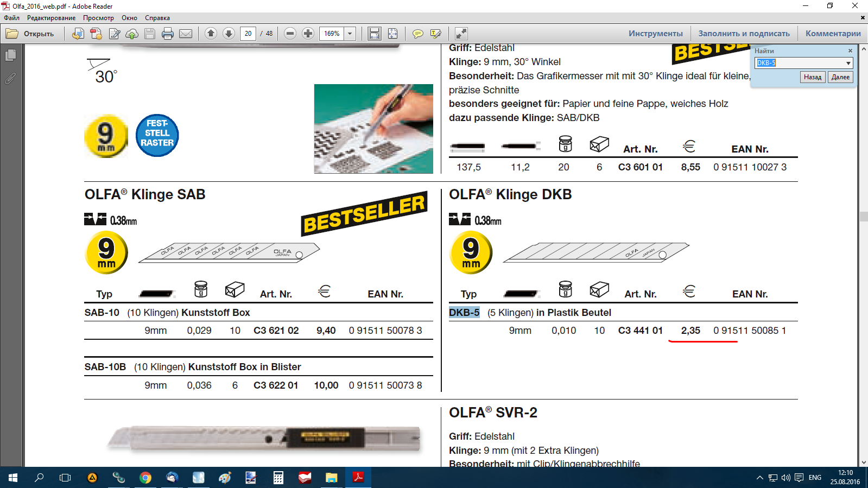Screen dimensions: 868x488
Task: Click article number C3 622 01
Action: [x=276, y=385]
